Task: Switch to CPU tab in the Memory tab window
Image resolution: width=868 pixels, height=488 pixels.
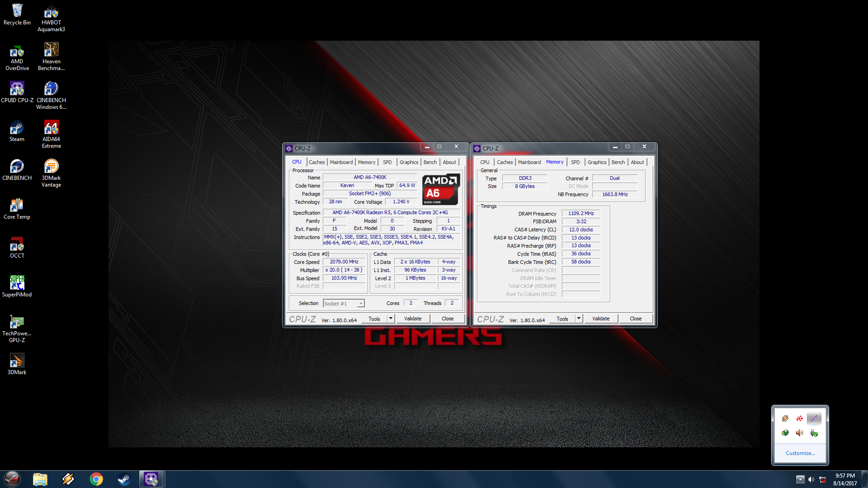Action: 485,162
